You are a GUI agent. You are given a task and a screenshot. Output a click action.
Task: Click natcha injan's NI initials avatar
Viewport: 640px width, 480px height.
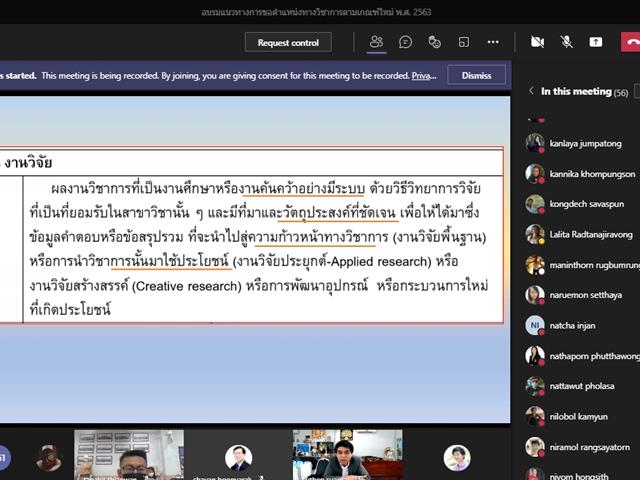click(x=535, y=325)
